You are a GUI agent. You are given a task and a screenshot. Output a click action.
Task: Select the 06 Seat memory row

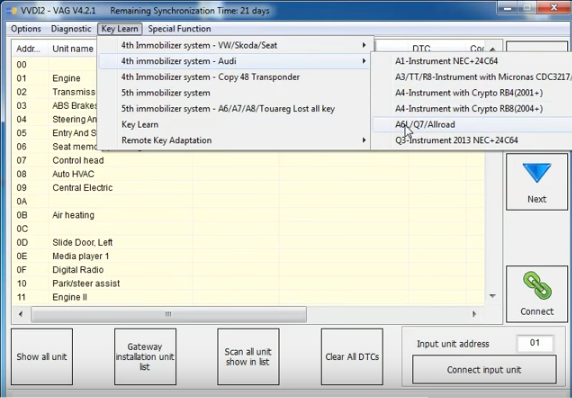click(x=55, y=147)
